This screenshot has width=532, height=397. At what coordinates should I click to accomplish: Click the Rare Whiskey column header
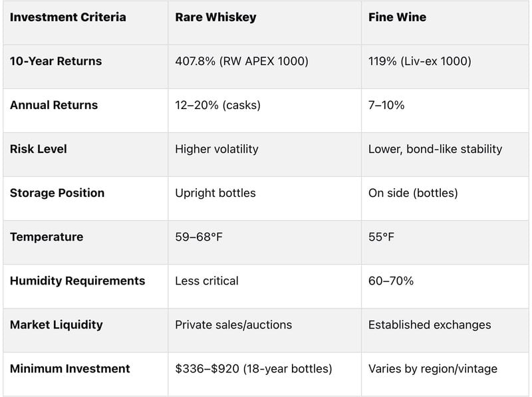coord(215,17)
